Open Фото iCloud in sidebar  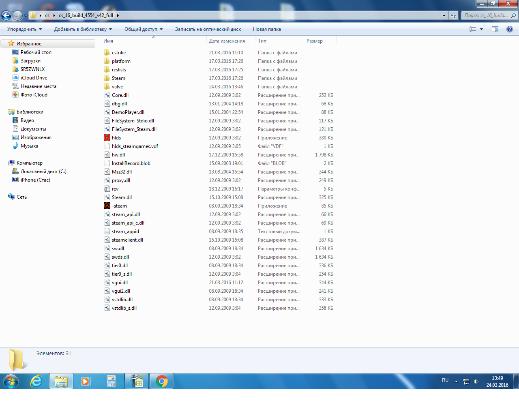tap(34, 95)
